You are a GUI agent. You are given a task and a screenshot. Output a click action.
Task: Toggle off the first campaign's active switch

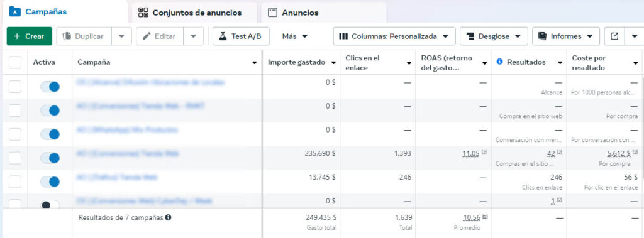click(50, 87)
